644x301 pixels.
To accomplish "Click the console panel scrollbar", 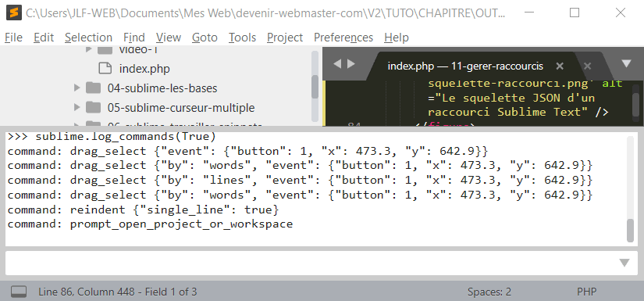I will (631, 231).
